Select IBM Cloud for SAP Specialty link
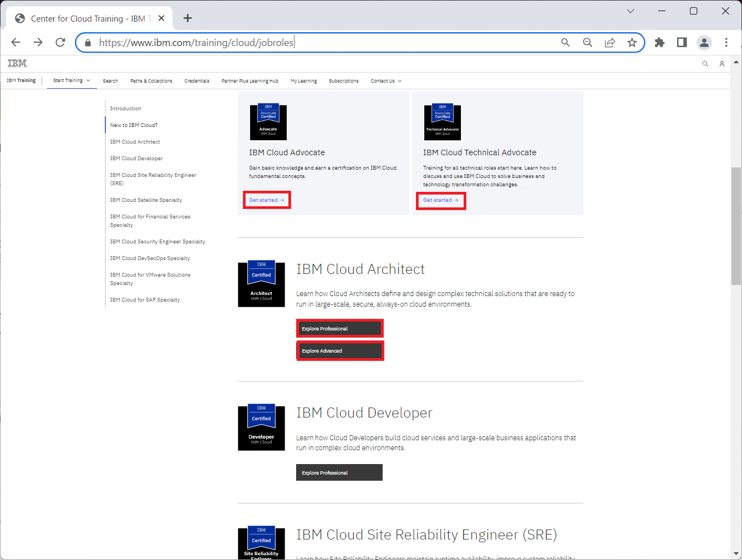The height and width of the screenshot is (560, 742). coord(145,300)
